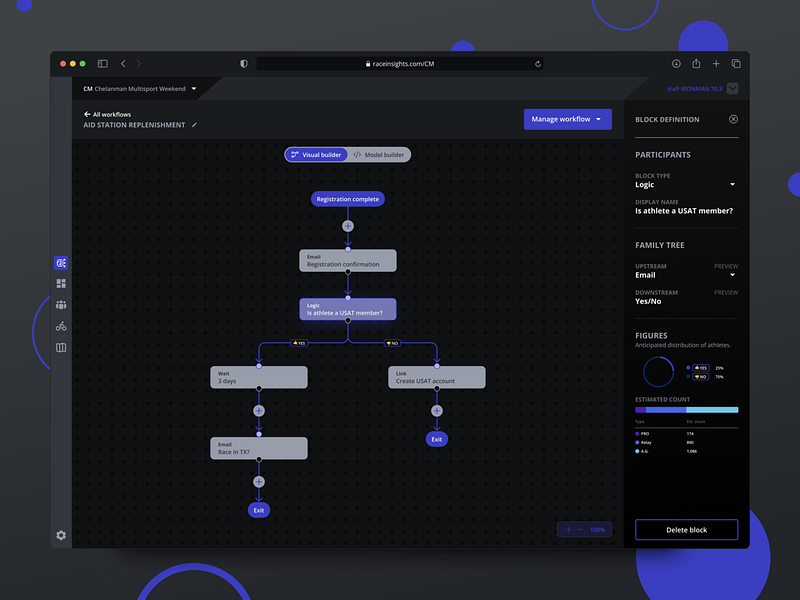Select the athletes group icon in the sidebar

pyautogui.click(x=60, y=305)
